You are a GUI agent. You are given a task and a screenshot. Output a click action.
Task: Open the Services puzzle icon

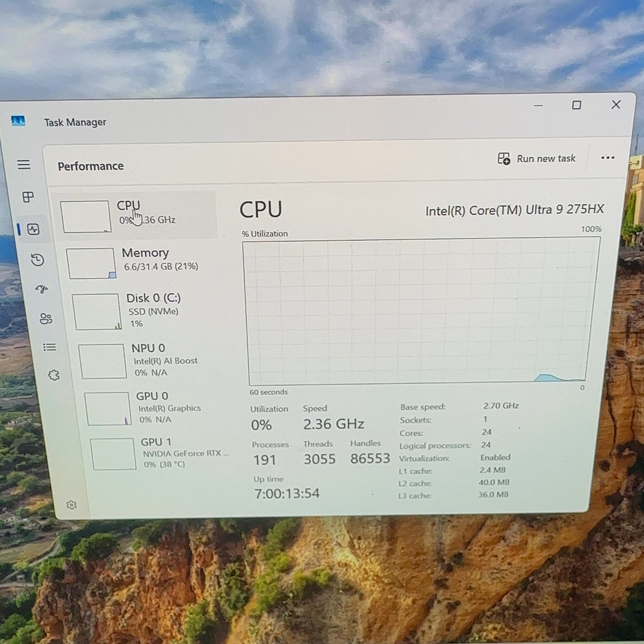tap(54, 375)
